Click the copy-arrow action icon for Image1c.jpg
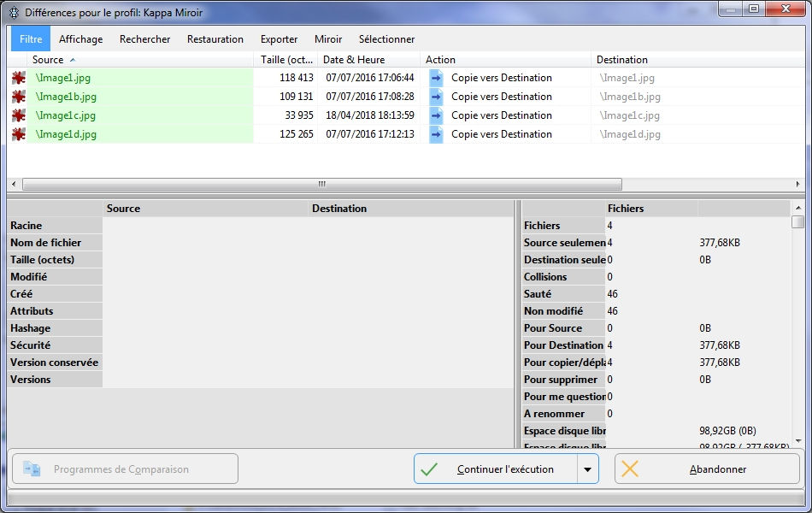 [x=436, y=115]
